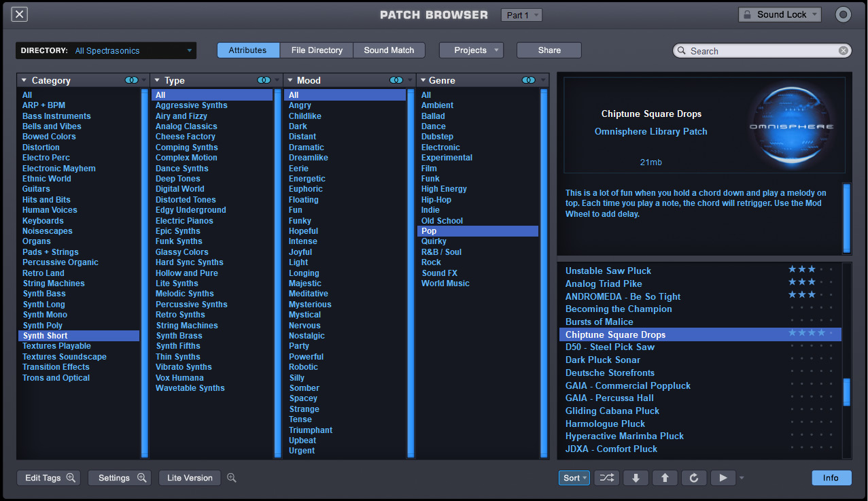Image resolution: width=868 pixels, height=501 pixels.
Task: Click the magnifier zoom icon beside Lite Version
Action: [232, 478]
